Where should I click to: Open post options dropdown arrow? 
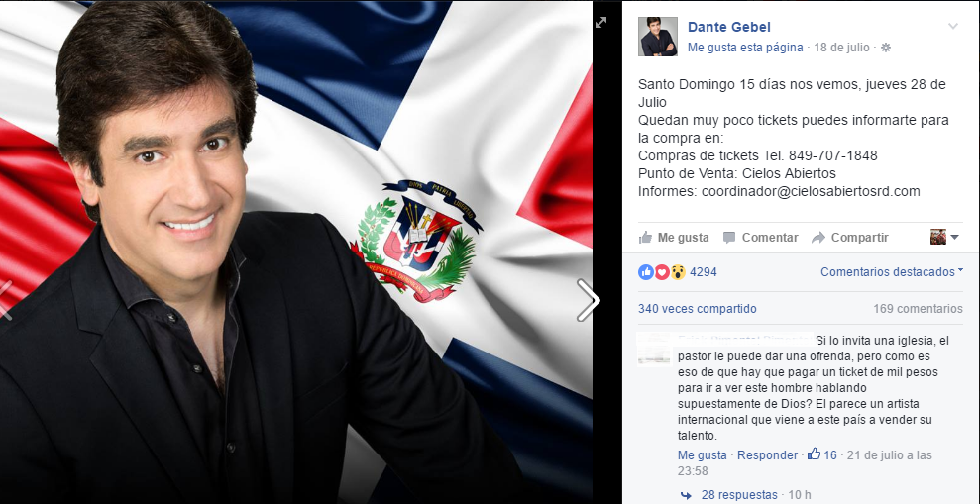953,26
